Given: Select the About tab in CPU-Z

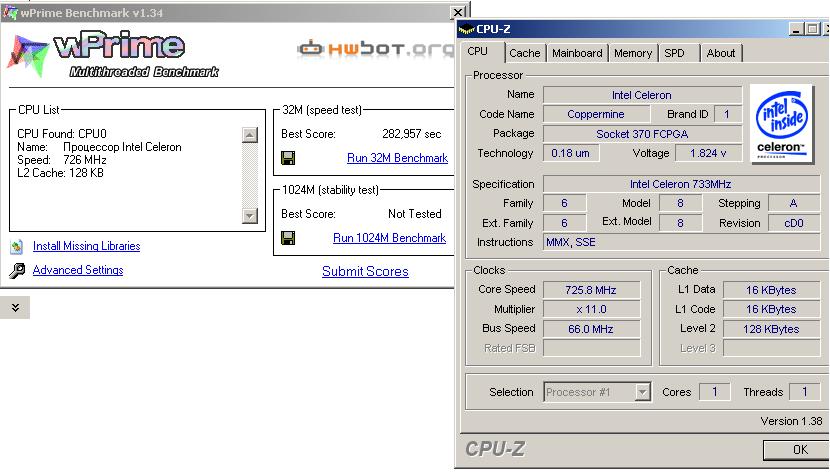Looking at the screenshot, I should (720, 53).
